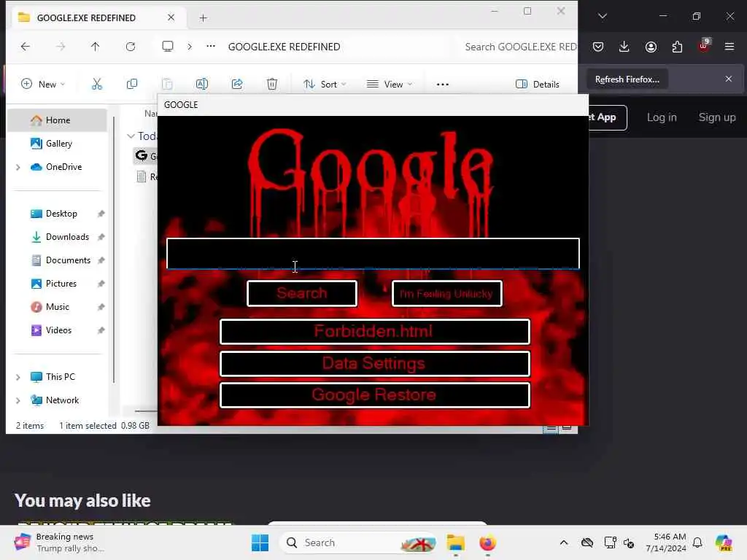The width and height of the screenshot is (747, 560).
Task: Switch Explorer to details view layout icon
Action: coord(551,427)
